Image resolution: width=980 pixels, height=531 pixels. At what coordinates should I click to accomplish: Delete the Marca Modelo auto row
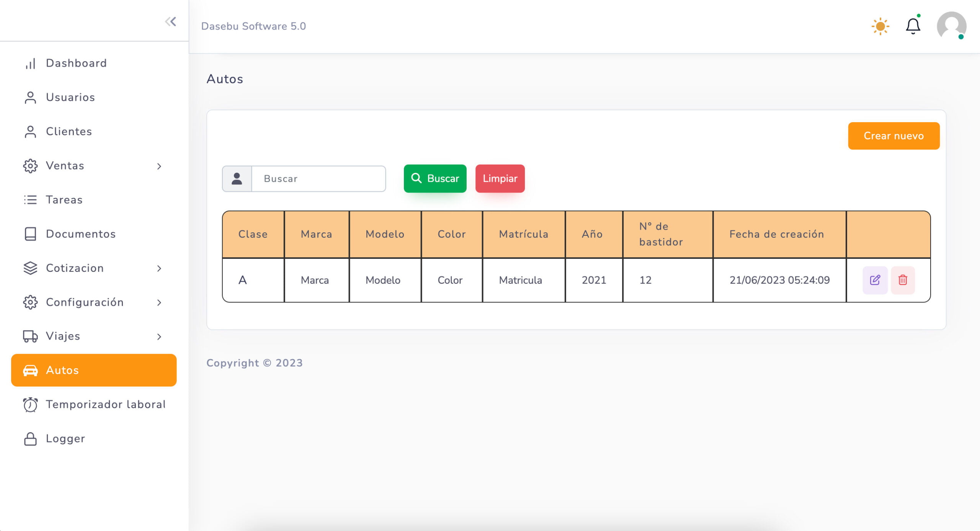pyautogui.click(x=903, y=280)
